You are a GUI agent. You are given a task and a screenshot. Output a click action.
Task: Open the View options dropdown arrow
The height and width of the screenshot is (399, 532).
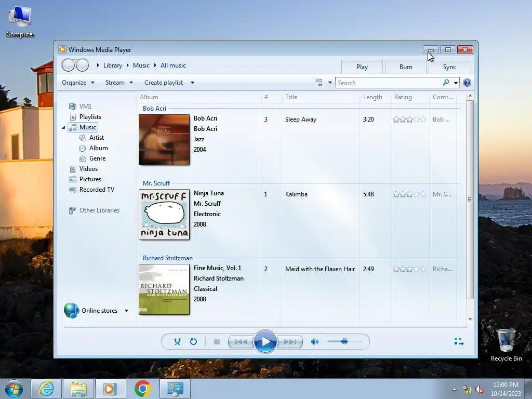point(330,83)
